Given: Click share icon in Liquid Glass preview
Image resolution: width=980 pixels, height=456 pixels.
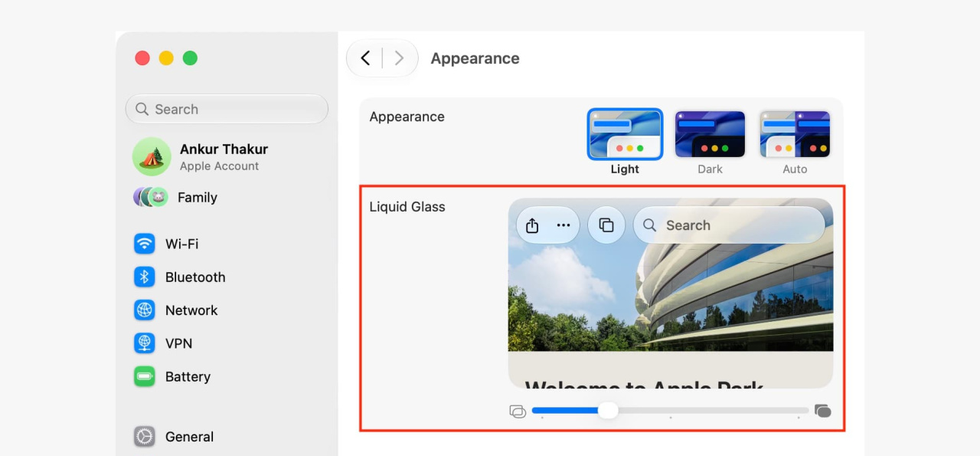Looking at the screenshot, I should pos(533,225).
